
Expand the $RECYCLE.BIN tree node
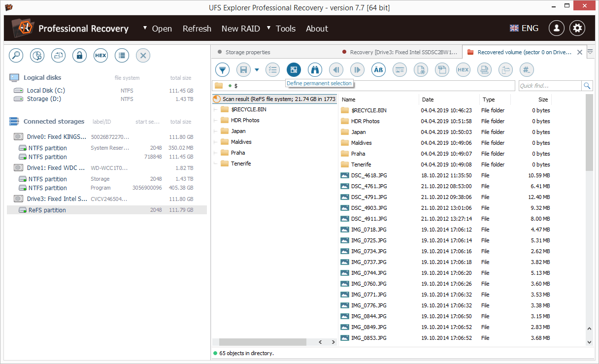215,109
